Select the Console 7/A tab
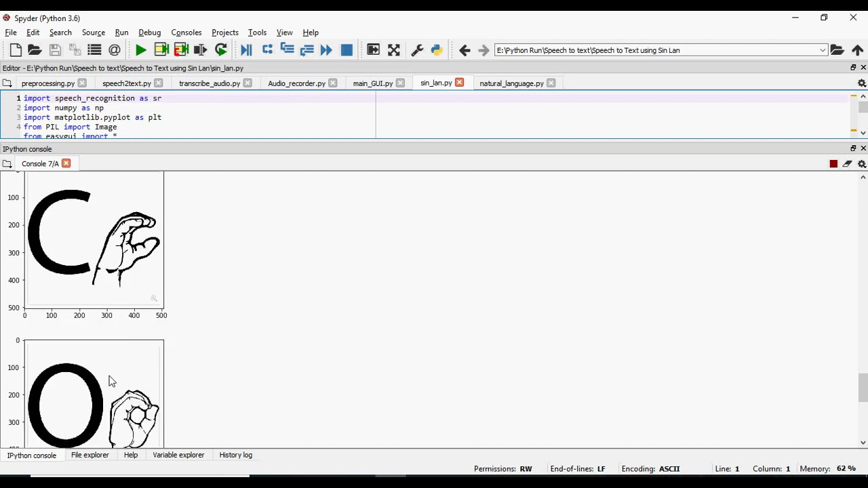 click(x=40, y=164)
